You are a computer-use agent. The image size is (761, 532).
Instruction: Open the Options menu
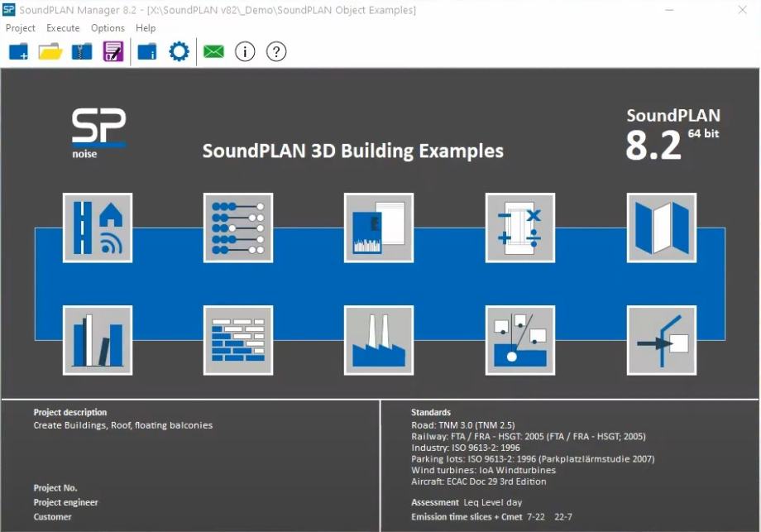pyautogui.click(x=108, y=27)
